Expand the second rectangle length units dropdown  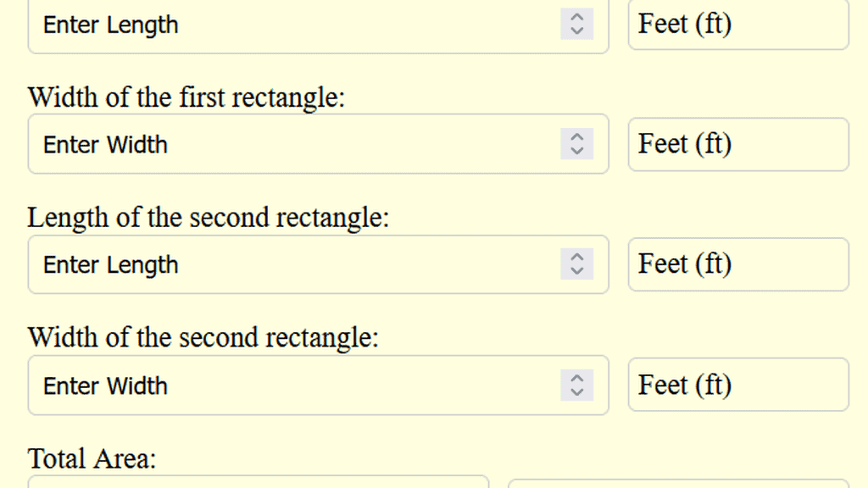coord(737,265)
